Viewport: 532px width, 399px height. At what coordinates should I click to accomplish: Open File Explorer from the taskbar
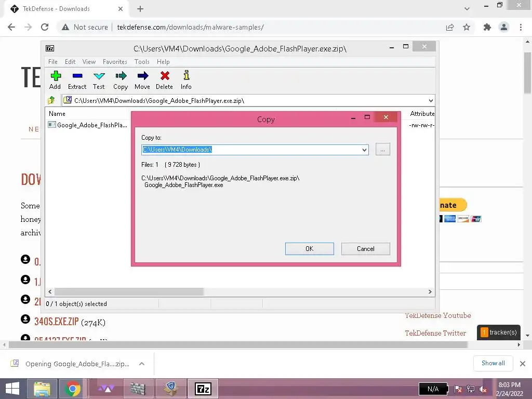pyautogui.click(x=42, y=389)
